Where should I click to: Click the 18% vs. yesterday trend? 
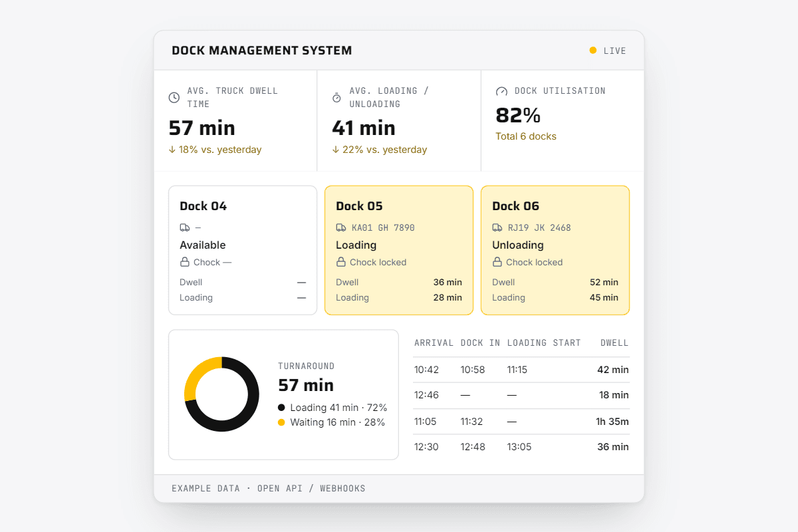point(215,150)
